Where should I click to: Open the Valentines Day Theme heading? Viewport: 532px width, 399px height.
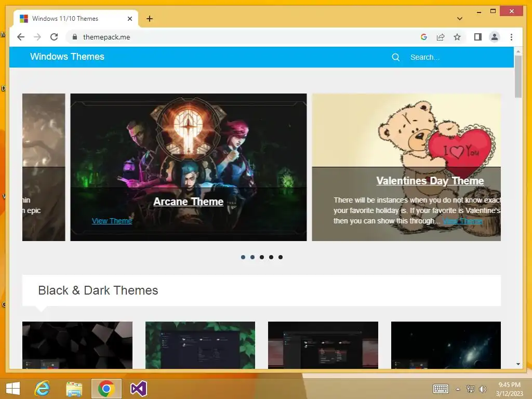coord(430,181)
